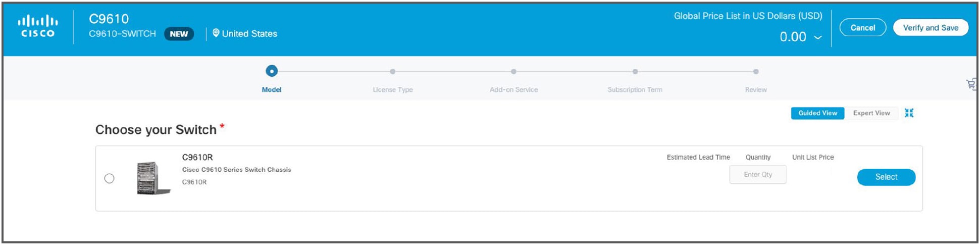The height and width of the screenshot is (245, 980).
Task: Focus the Enter Qty quantity field
Action: point(758,174)
